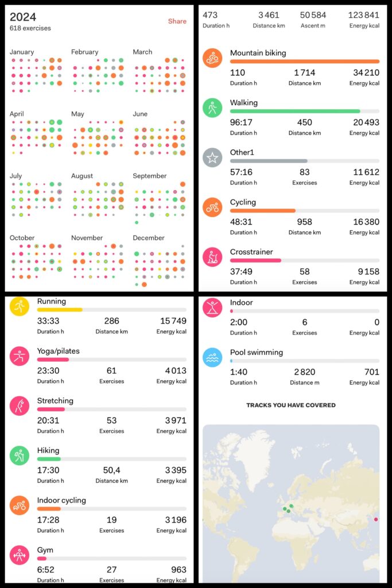392x588 pixels.
Task: Open the Gym weightlifting icon
Action: pos(20,555)
